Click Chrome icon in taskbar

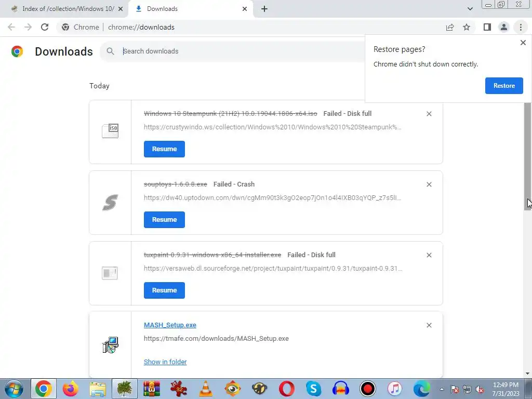coord(44,389)
